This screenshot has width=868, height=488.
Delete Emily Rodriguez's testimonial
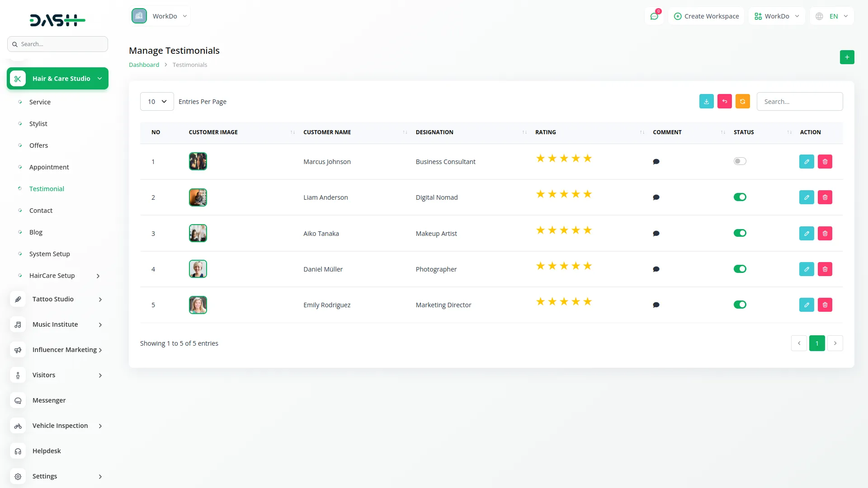[x=825, y=305]
